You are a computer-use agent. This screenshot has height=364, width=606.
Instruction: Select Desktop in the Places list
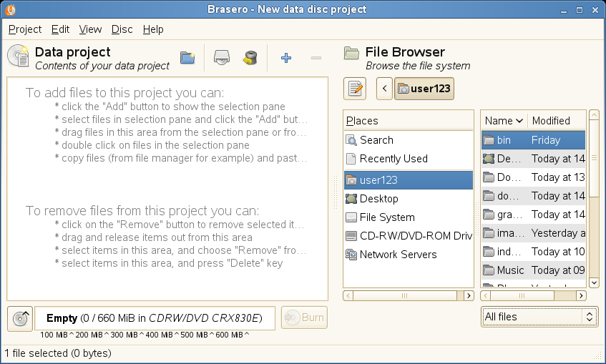pyautogui.click(x=409, y=199)
